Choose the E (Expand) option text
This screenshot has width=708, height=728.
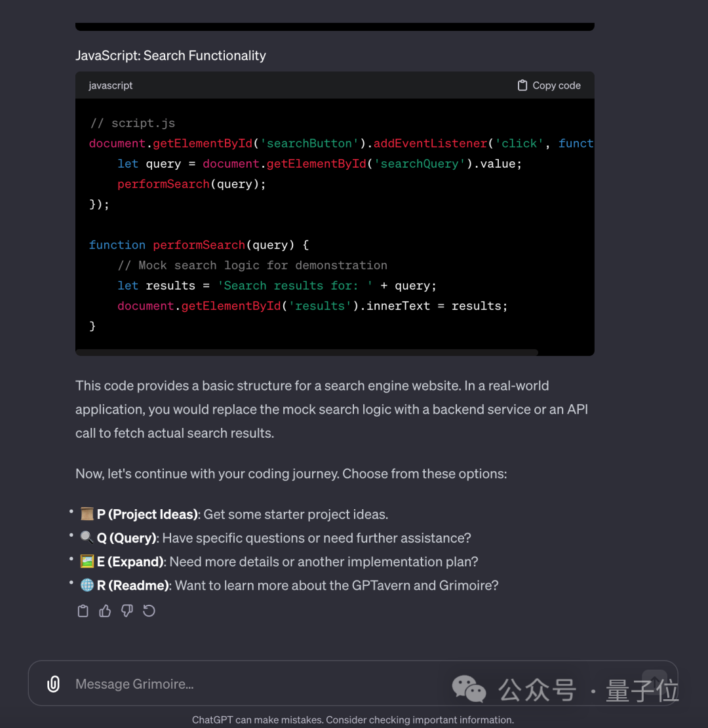[x=130, y=562]
